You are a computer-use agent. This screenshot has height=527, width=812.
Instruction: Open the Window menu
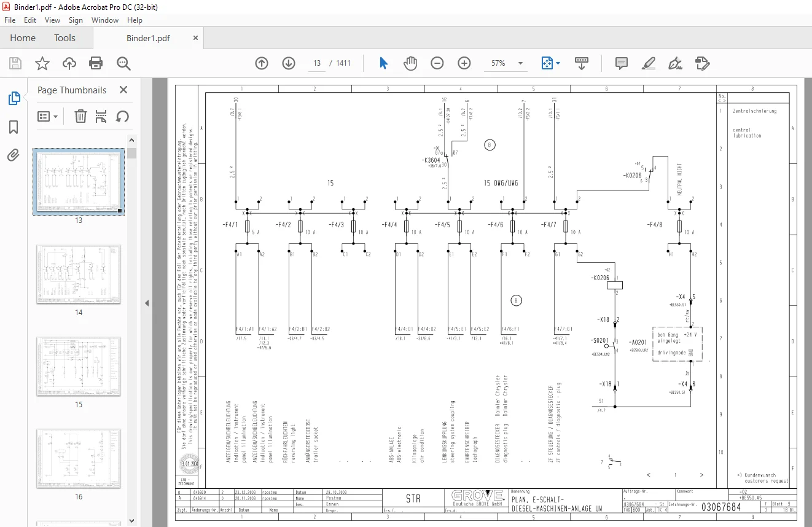pyautogui.click(x=105, y=20)
